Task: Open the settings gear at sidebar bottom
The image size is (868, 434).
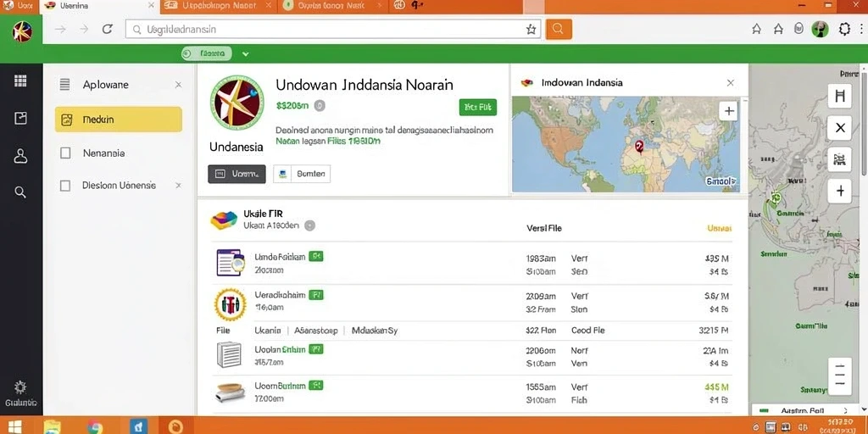Action: tap(20, 387)
